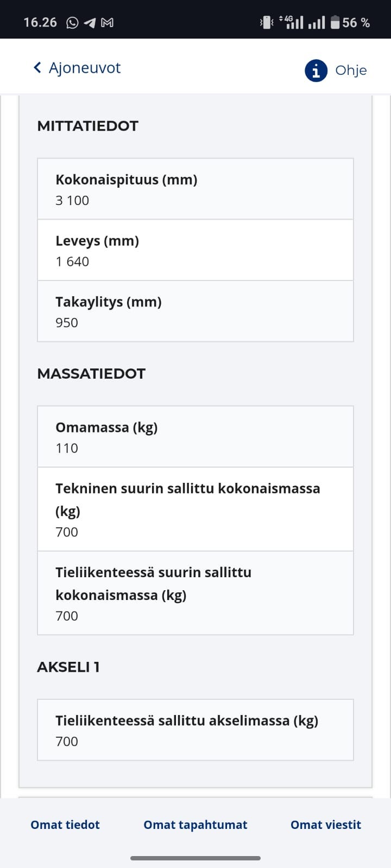
Task: Open Omat viestit
Action: coord(325,825)
